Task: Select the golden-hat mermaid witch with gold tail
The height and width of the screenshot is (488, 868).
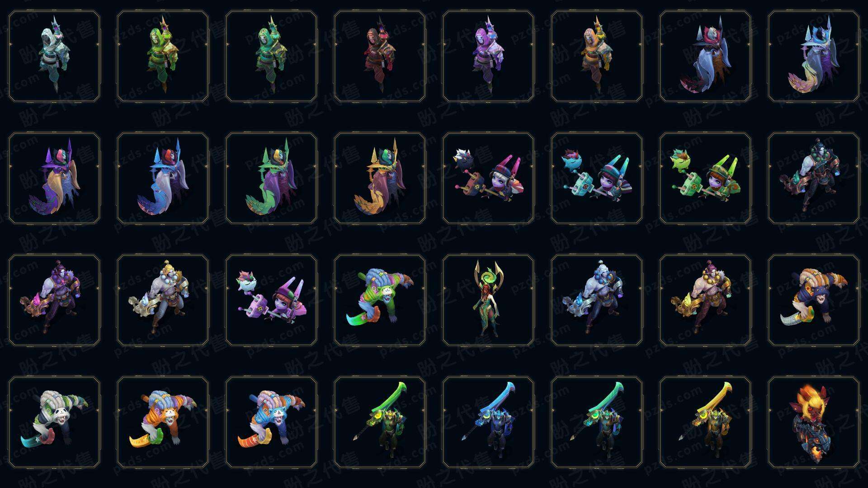Action: coord(380,178)
